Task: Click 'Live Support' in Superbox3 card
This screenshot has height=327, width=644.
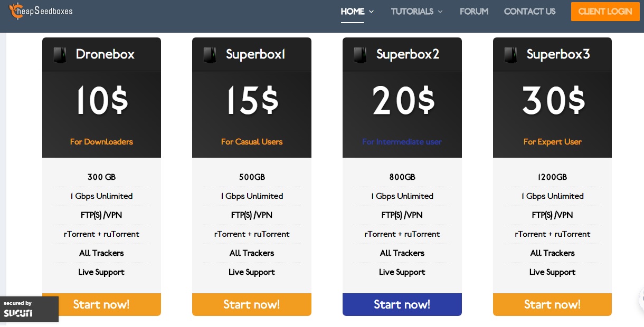Action: point(552,272)
